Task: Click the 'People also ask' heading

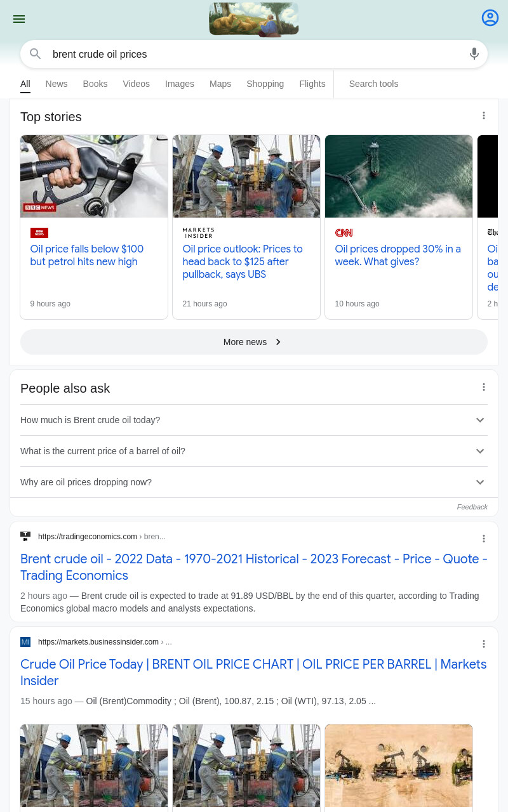Action: [65, 388]
